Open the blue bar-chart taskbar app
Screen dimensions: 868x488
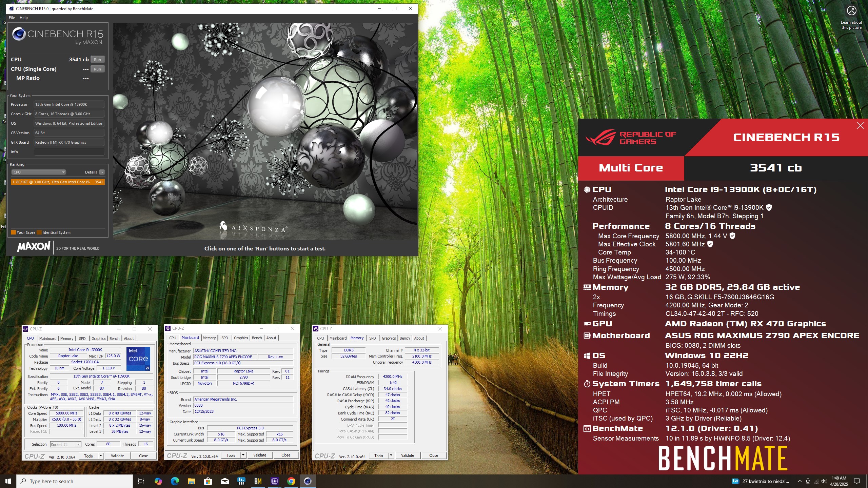click(x=241, y=481)
